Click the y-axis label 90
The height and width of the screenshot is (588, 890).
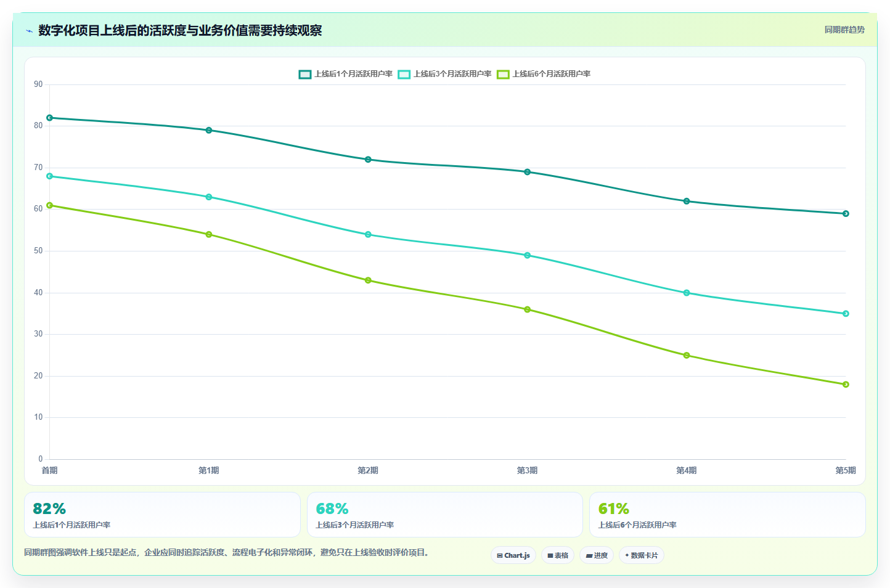point(38,84)
